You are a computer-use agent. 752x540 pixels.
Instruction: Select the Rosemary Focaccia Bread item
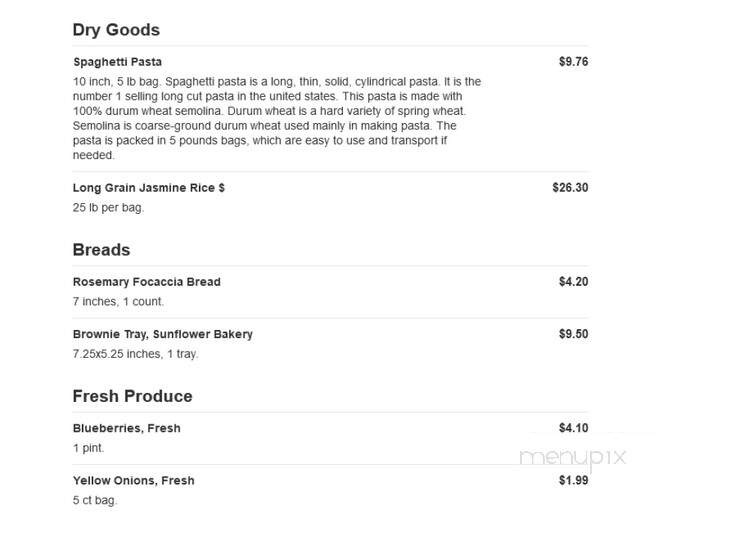point(147,282)
